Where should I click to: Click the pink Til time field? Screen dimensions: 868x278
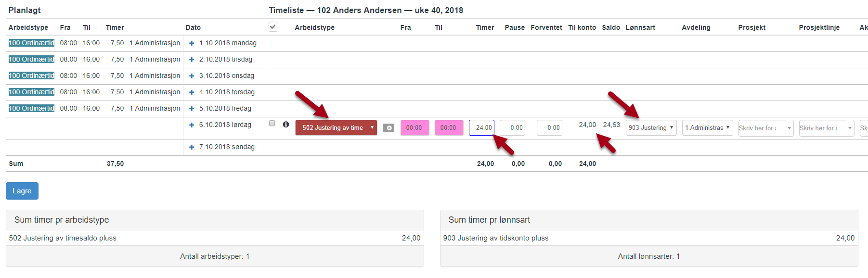point(449,127)
